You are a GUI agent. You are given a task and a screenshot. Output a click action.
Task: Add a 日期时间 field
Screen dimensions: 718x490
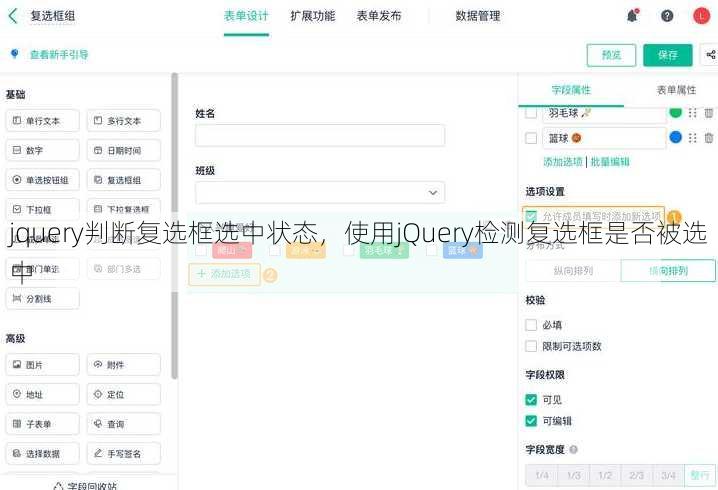[x=124, y=150]
